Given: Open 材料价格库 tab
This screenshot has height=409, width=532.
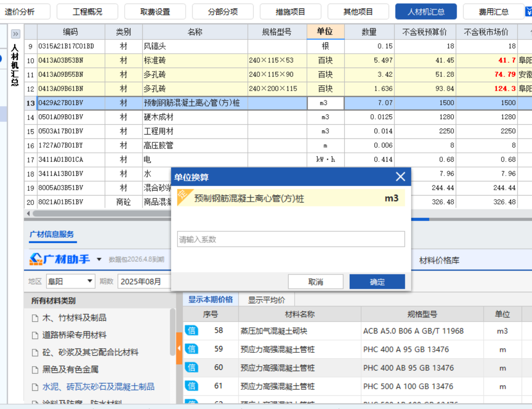Looking at the screenshot, I should 439,260.
